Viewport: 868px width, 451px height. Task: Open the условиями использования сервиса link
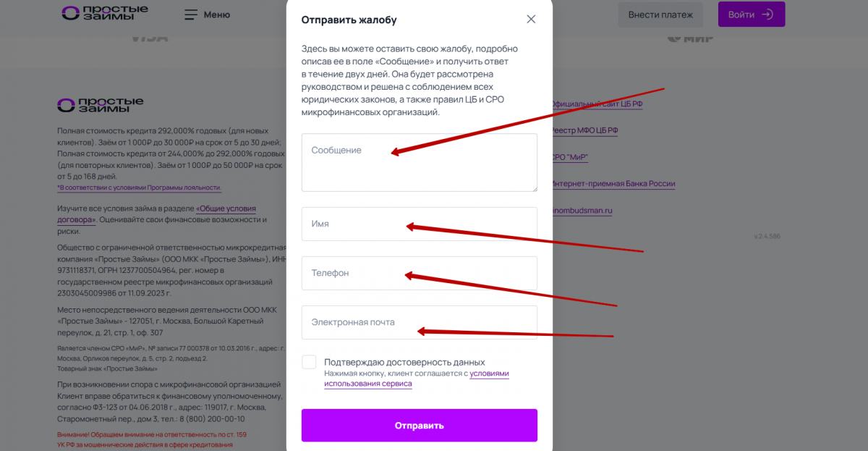coord(368,384)
